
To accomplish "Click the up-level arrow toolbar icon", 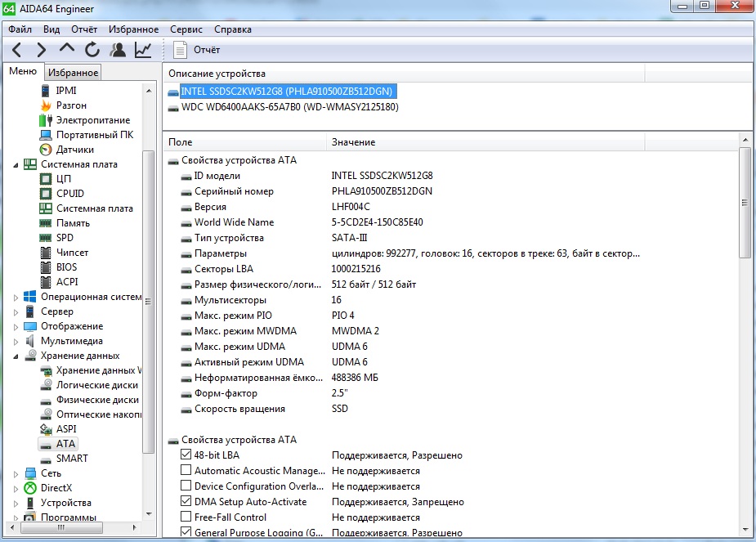I will click(67, 48).
